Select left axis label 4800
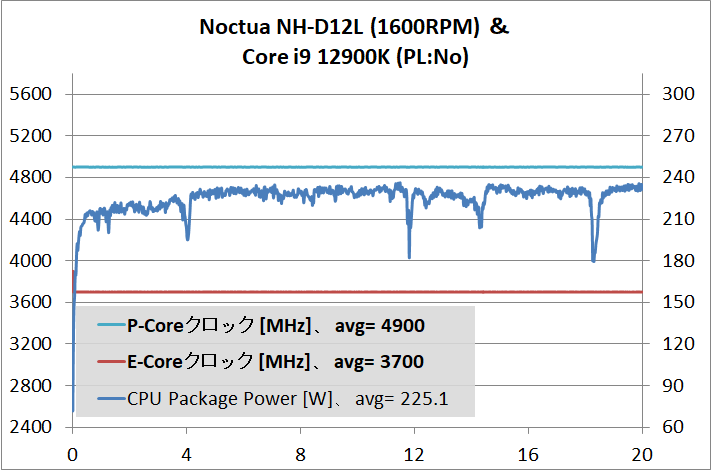 coord(31,177)
